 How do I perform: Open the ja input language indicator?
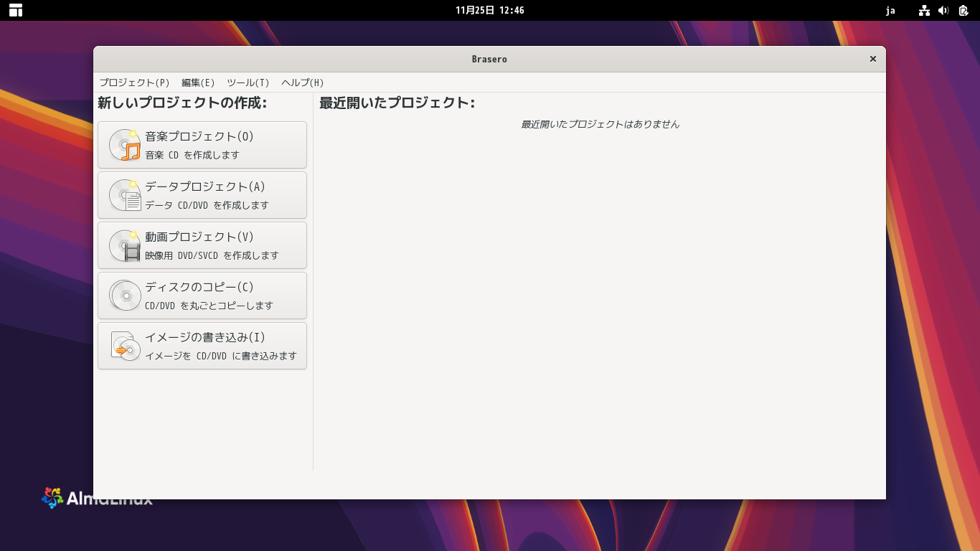(890, 10)
